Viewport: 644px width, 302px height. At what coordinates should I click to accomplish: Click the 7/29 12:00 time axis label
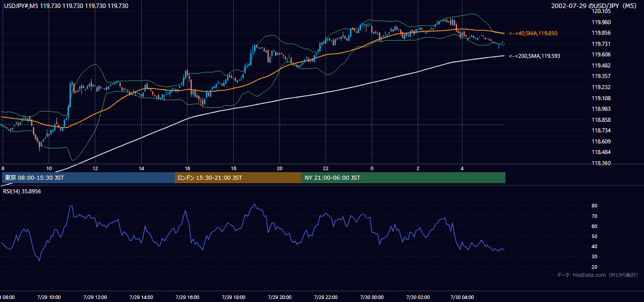95,297
